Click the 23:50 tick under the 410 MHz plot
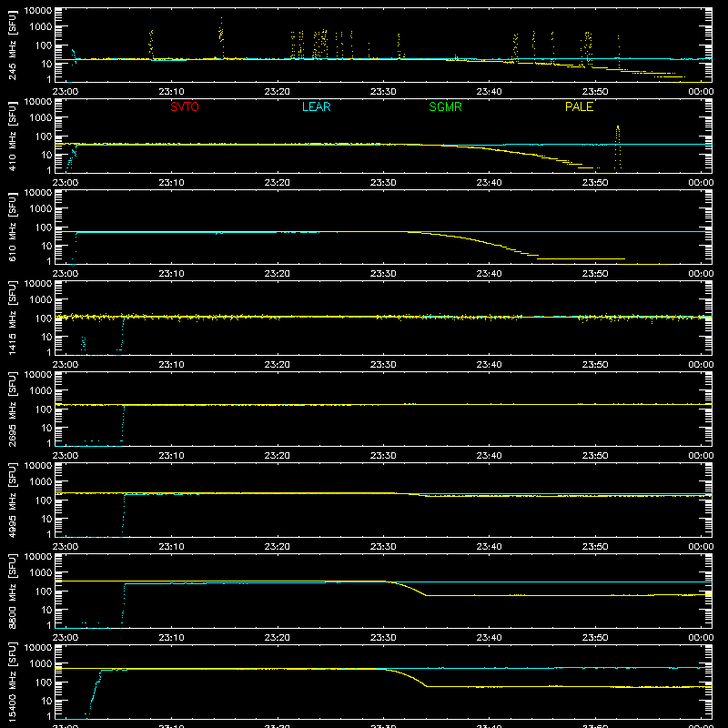Screen dimensions: 728x728 click(595, 183)
